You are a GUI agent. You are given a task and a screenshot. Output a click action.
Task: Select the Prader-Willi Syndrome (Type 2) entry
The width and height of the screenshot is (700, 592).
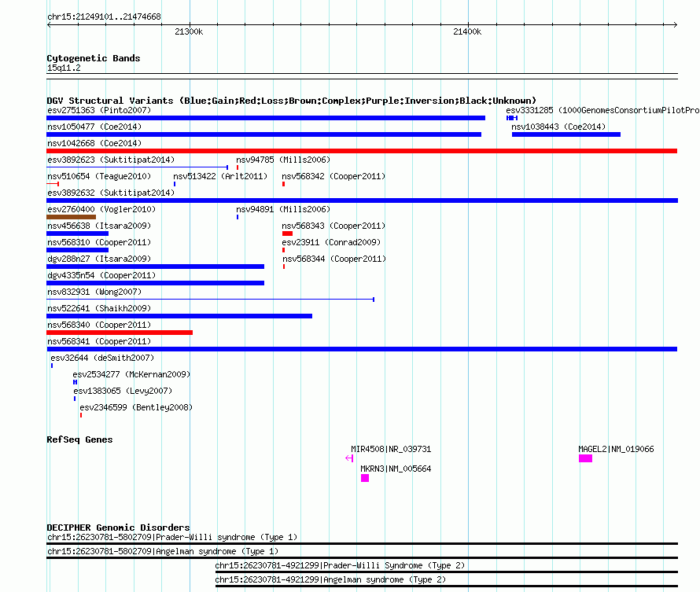[341, 566]
